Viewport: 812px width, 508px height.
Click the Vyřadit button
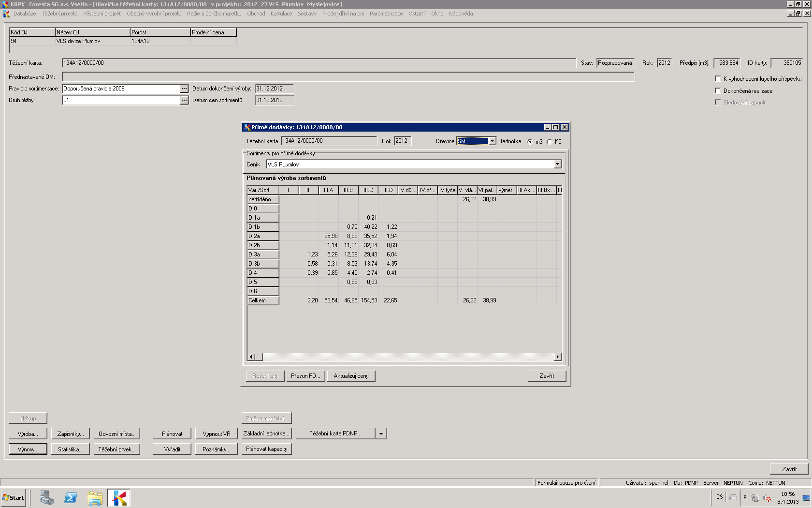(172, 449)
